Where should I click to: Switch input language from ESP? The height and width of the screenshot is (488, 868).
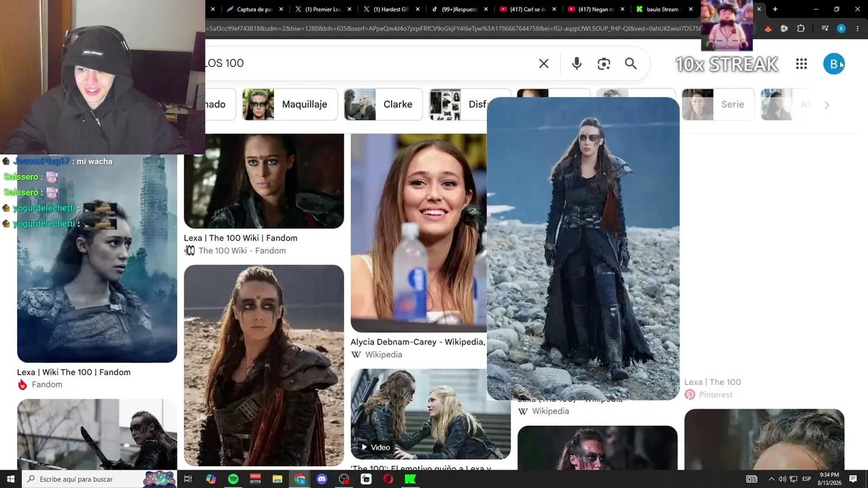807,479
